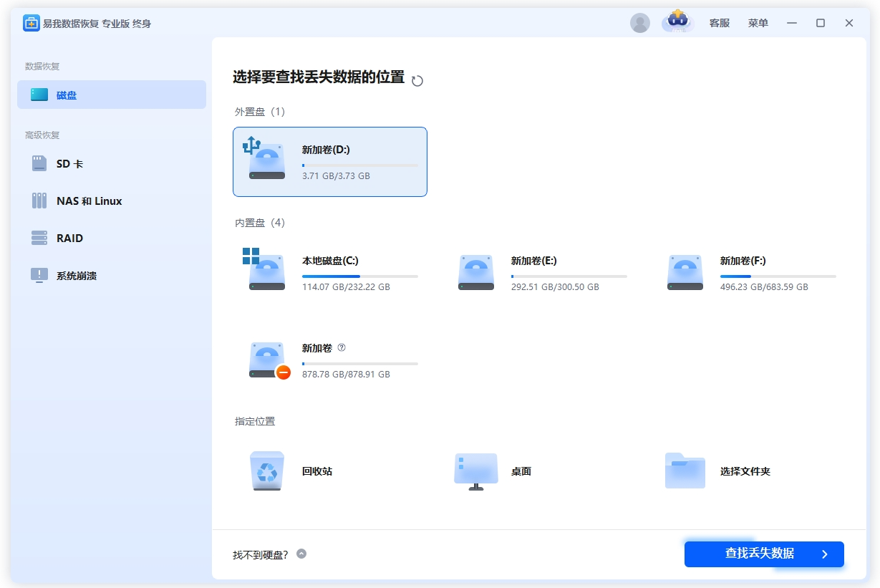The height and width of the screenshot is (588, 880).
Task: Click the user account avatar icon
Action: (x=639, y=23)
